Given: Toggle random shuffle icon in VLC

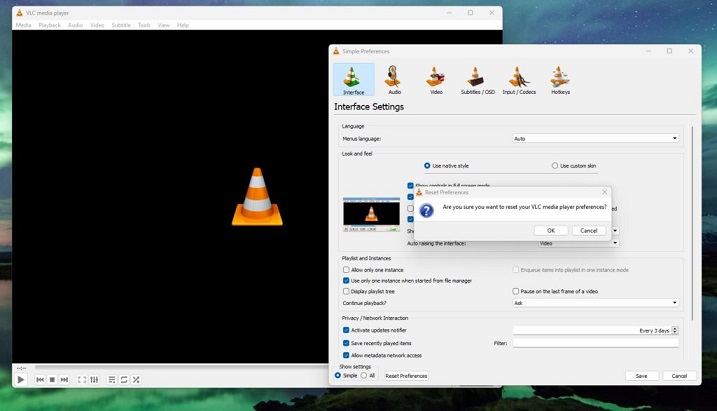Looking at the screenshot, I should click(136, 379).
